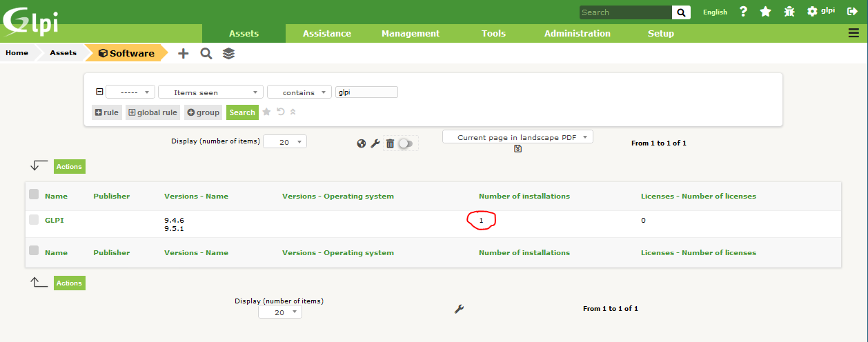Click bottom select-all arrow icon

click(39, 282)
